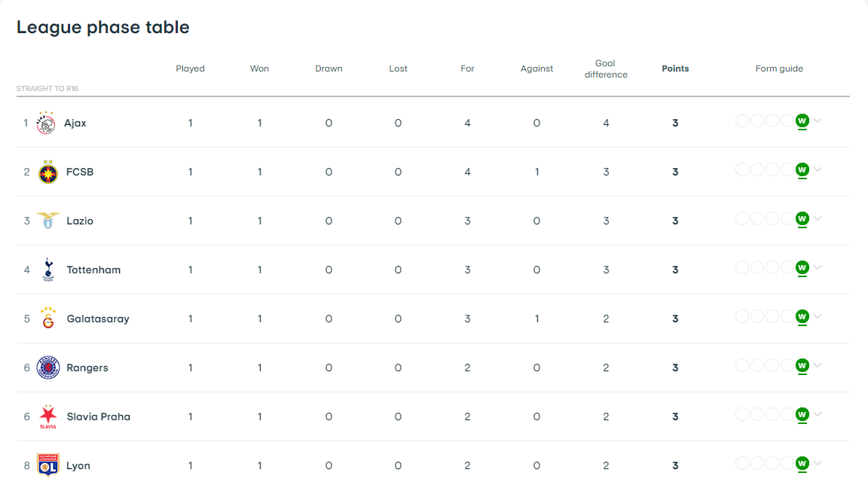This screenshot has height=485, width=868.
Task: Click the Rangers club crest
Action: pos(48,368)
